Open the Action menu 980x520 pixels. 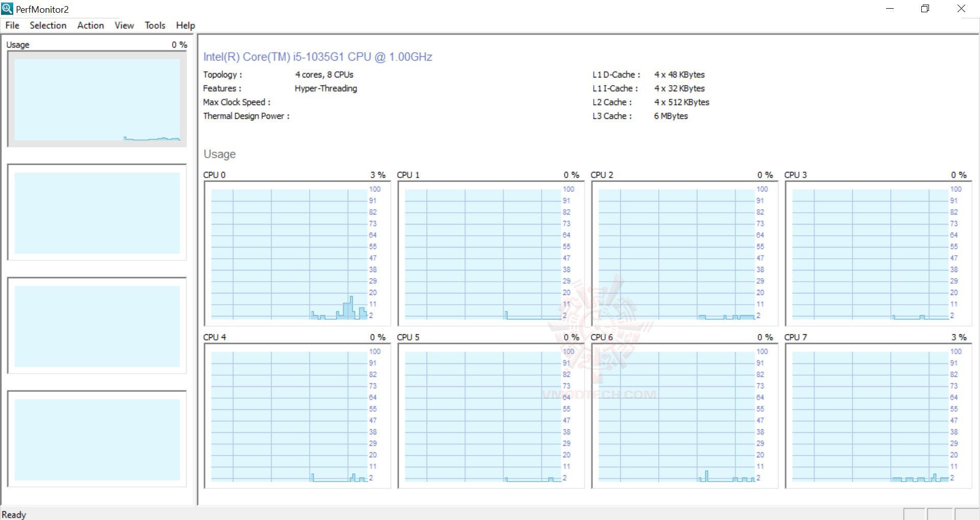tap(90, 26)
